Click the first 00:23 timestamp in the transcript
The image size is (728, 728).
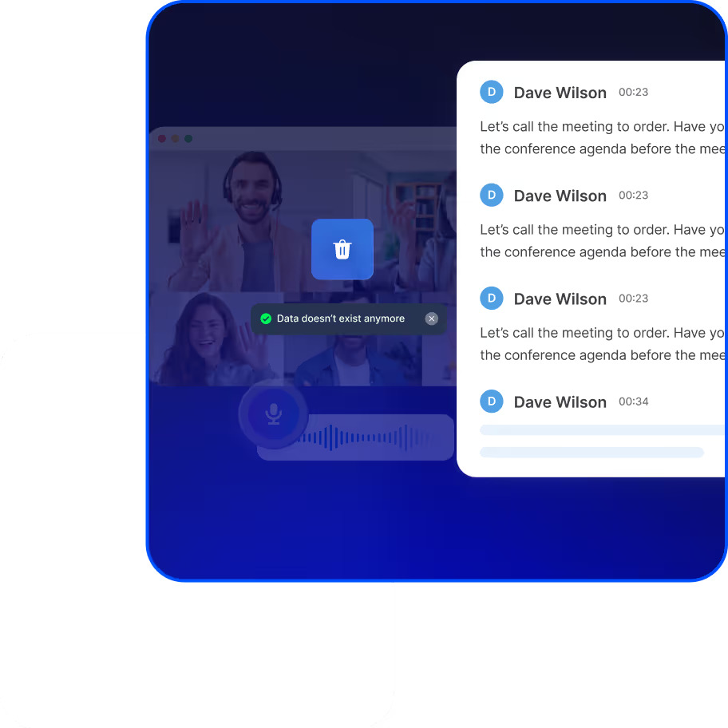coord(633,92)
